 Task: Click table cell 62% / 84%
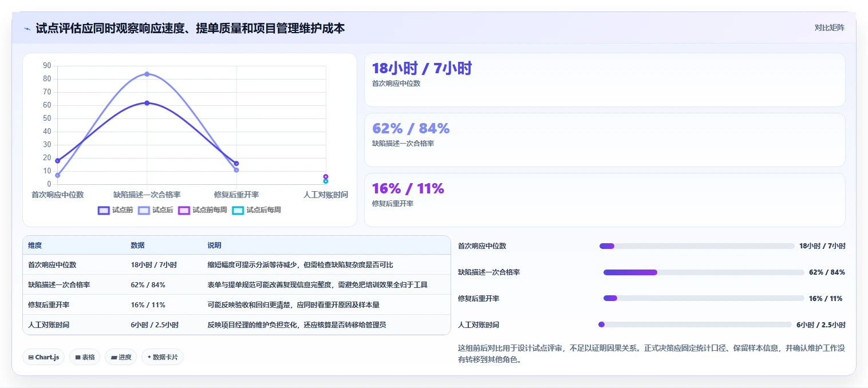pyautogui.click(x=148, y=285)
